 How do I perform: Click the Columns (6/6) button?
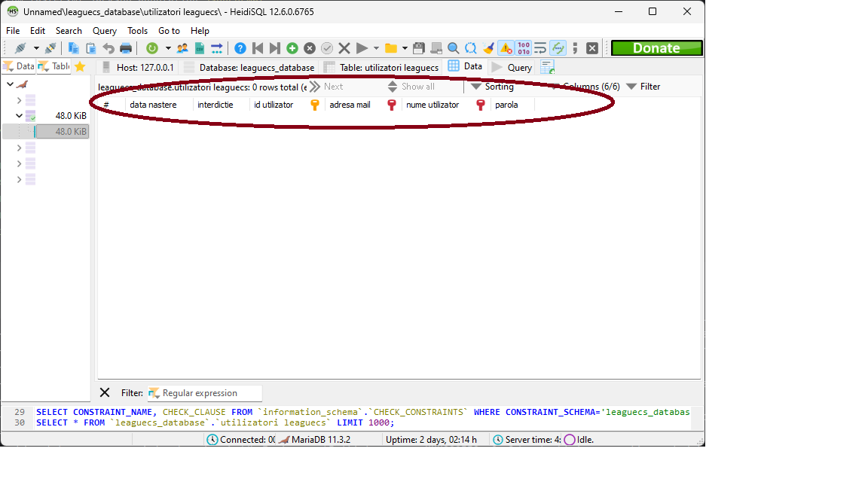pyautogui.click(x=585, y=87)
